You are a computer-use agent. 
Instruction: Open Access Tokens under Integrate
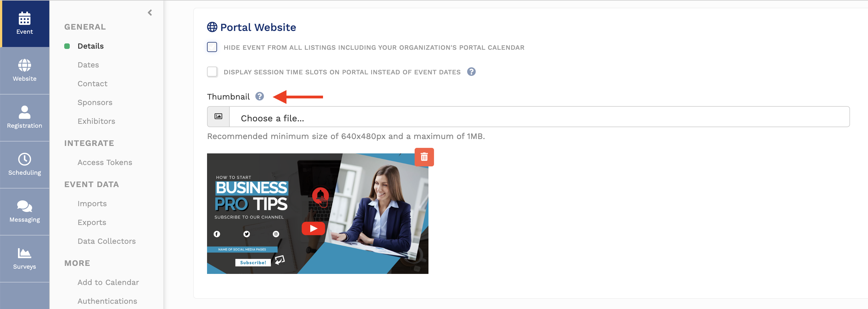[105, 163]
